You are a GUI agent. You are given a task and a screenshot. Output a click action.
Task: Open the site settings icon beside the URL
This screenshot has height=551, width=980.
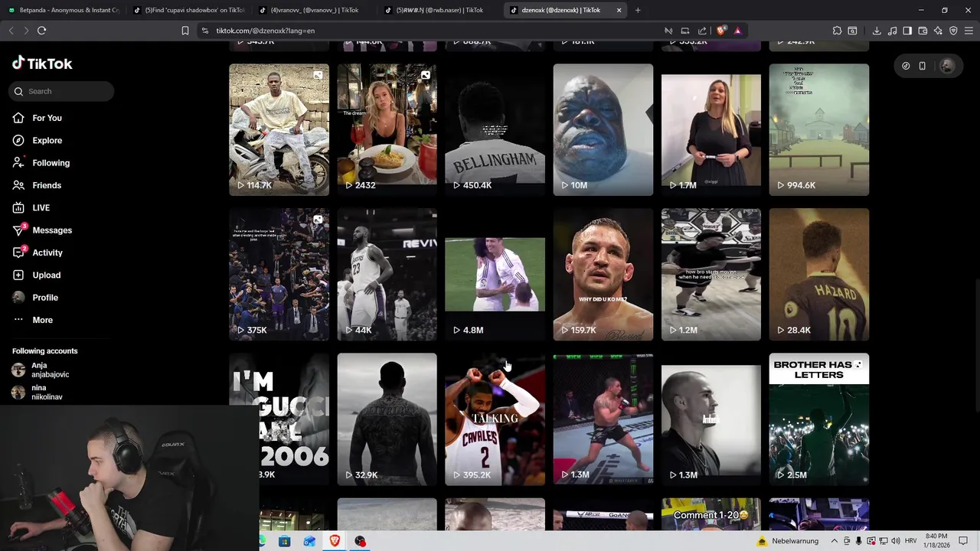pos(204,31)
